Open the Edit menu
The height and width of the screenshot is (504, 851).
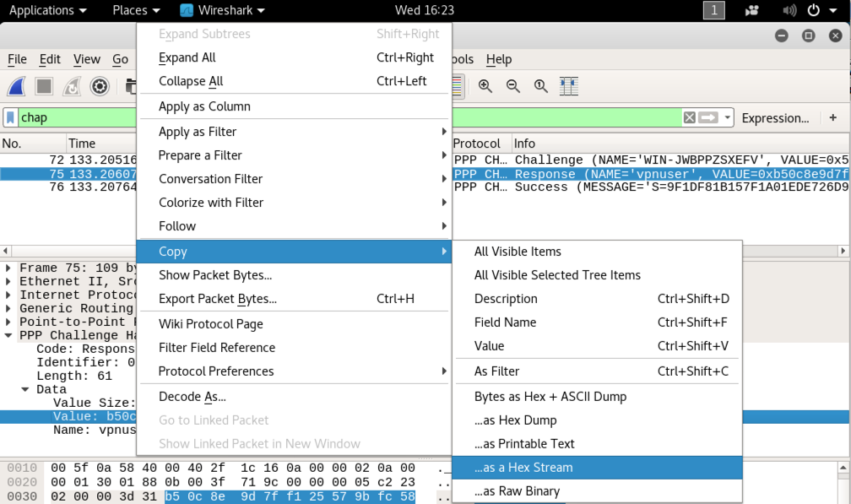point(50,59)
